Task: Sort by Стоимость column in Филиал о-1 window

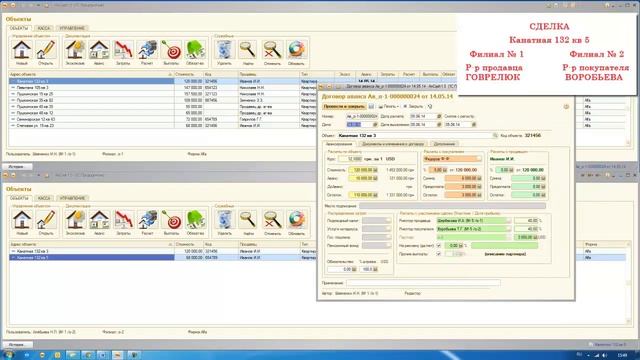Action: (x=189, y=74)
